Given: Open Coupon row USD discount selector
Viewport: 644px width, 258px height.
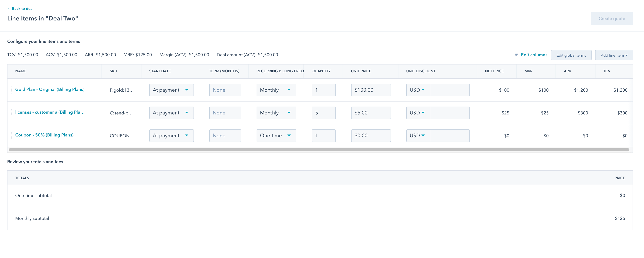Looking at the screenshot, I should point(418,135).
